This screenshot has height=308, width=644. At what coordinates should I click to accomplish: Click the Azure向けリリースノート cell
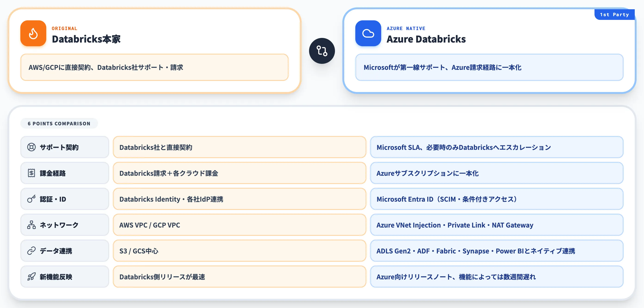coord(497,277)
